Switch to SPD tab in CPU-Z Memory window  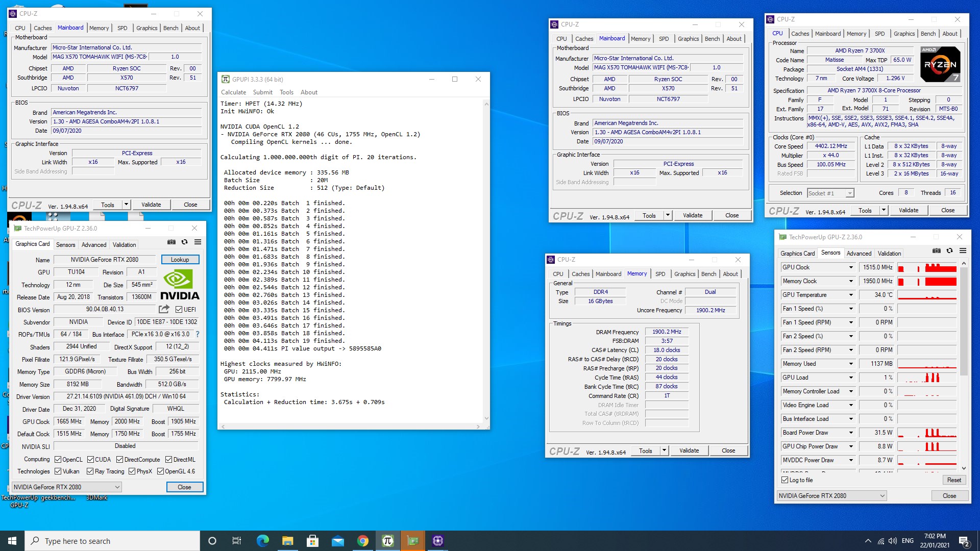[660, 274]
